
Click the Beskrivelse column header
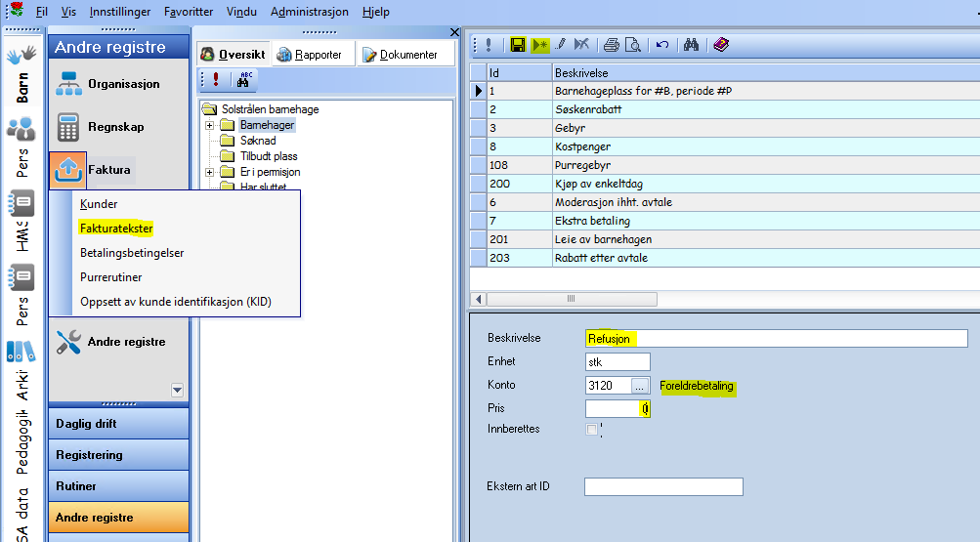(766, 73)
